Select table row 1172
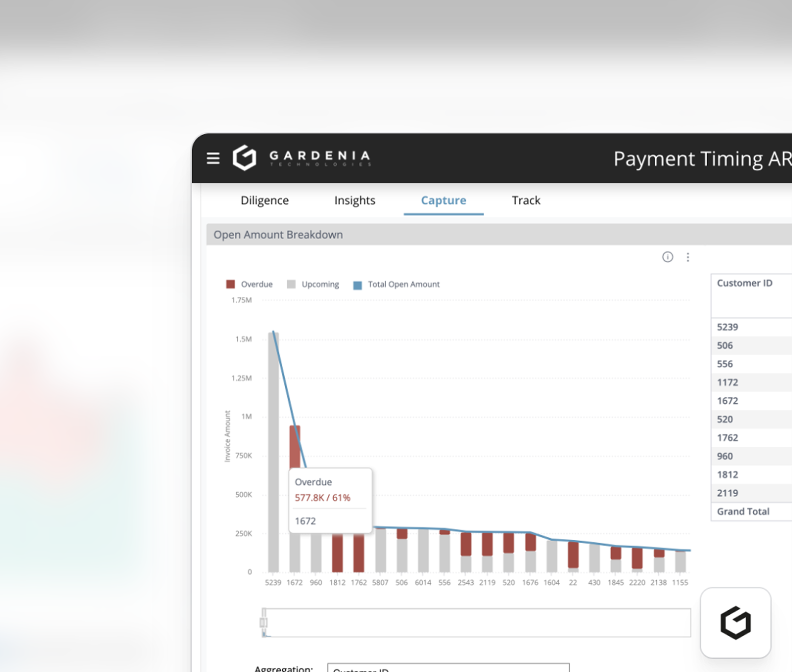The height and width of the screenshot is (672, 792). tap(751, 383)
